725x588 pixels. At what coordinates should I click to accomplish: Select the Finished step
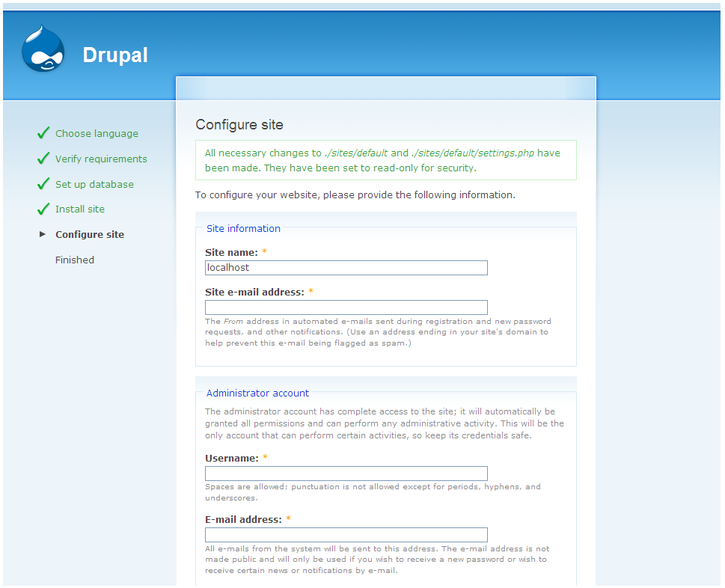[x=74, y=260]
